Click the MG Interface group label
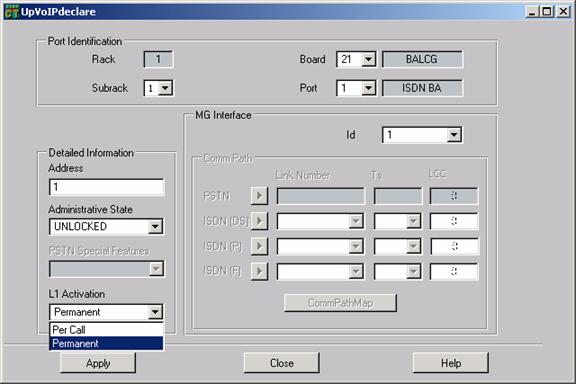The width and height of the screenshot is (576, 384). pos(223,115)
